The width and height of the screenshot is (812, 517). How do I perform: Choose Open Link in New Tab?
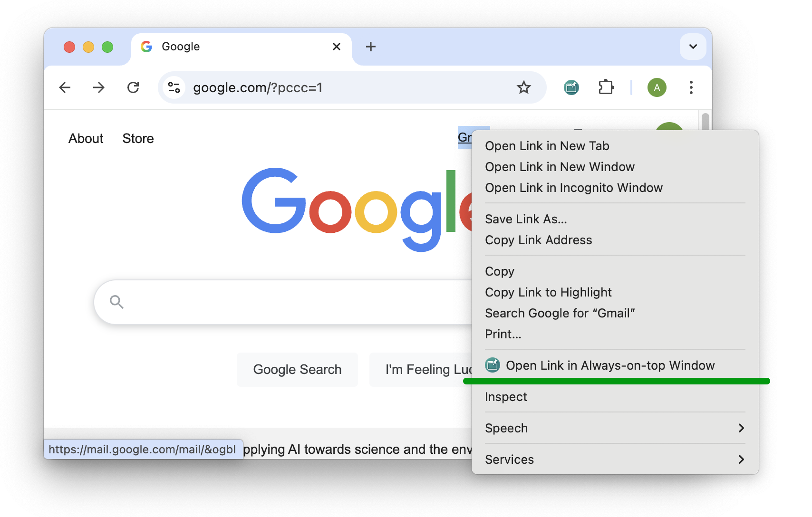coord(547,146)
